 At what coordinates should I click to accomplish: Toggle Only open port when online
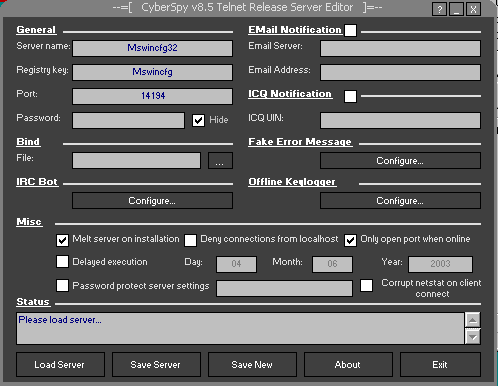coord(350,240)
